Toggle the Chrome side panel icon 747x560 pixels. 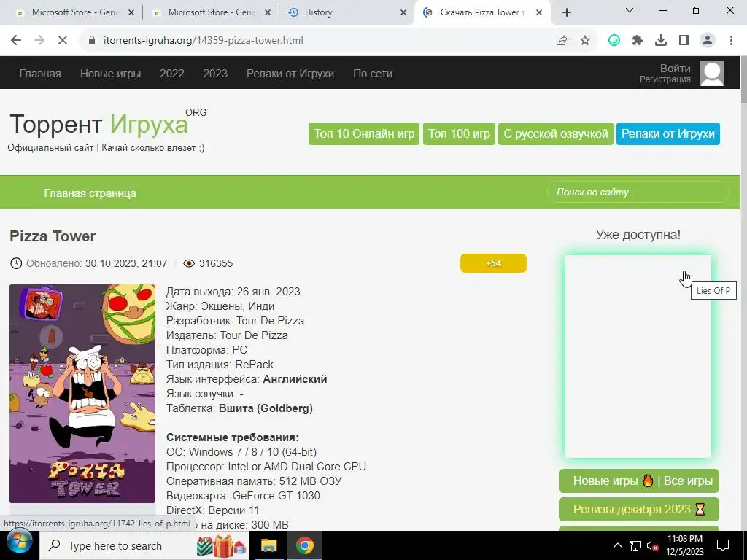tap(684, 41)
